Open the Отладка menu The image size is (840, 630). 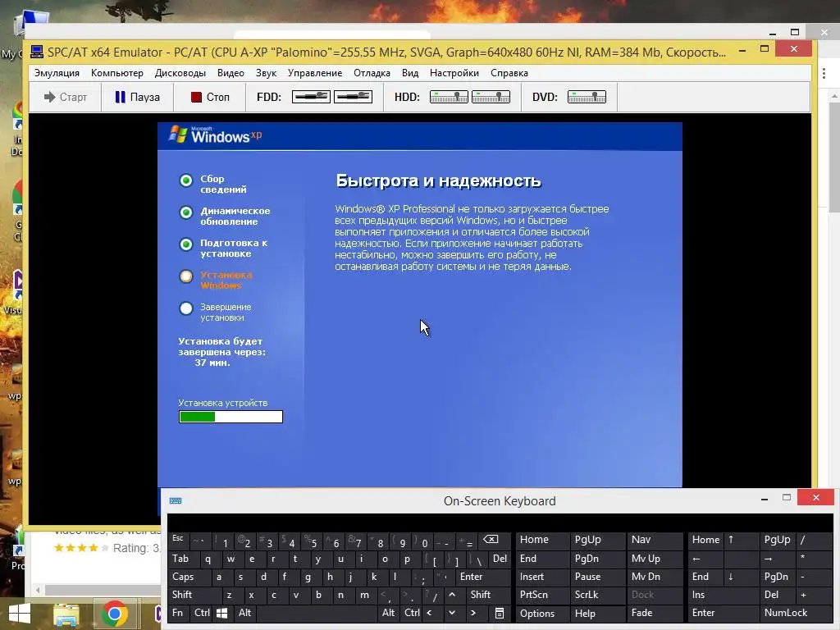tap(372, 73)
